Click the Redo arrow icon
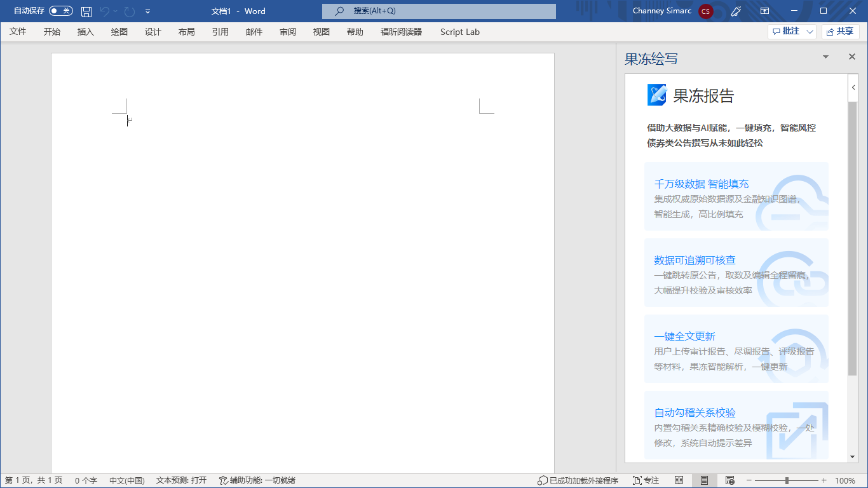This screenshot has width=868, height=488. [x=130, y=11]
